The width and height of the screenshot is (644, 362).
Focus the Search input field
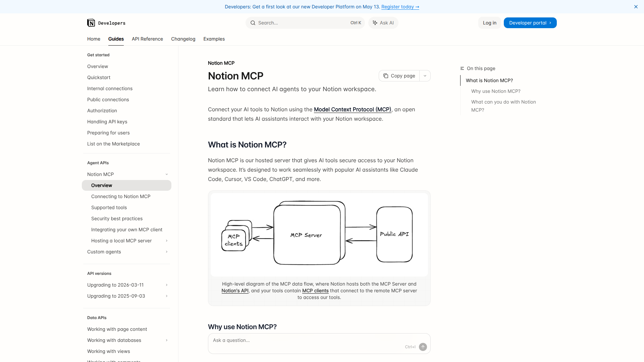[x=305, y=23]
